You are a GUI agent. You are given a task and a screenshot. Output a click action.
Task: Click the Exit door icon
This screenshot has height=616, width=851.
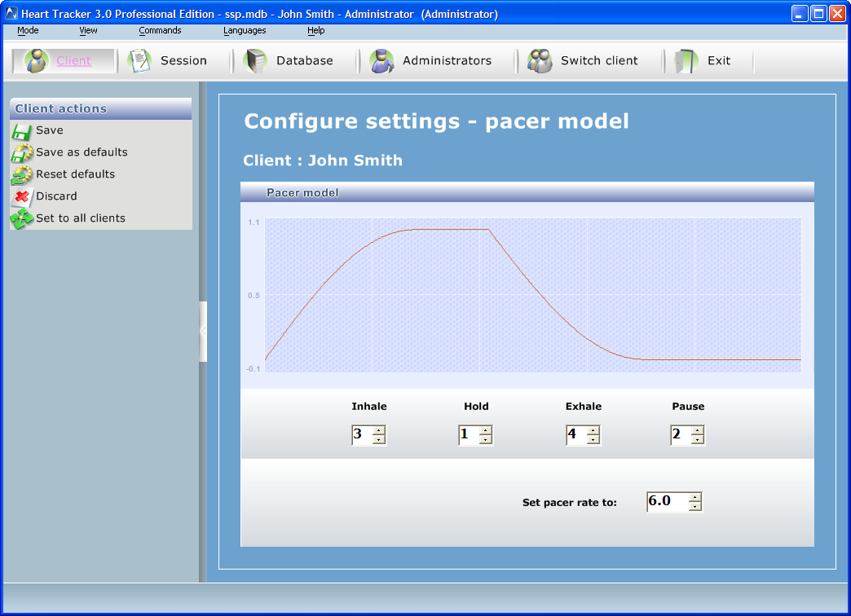pyautogui.click(x=686, y=61)
